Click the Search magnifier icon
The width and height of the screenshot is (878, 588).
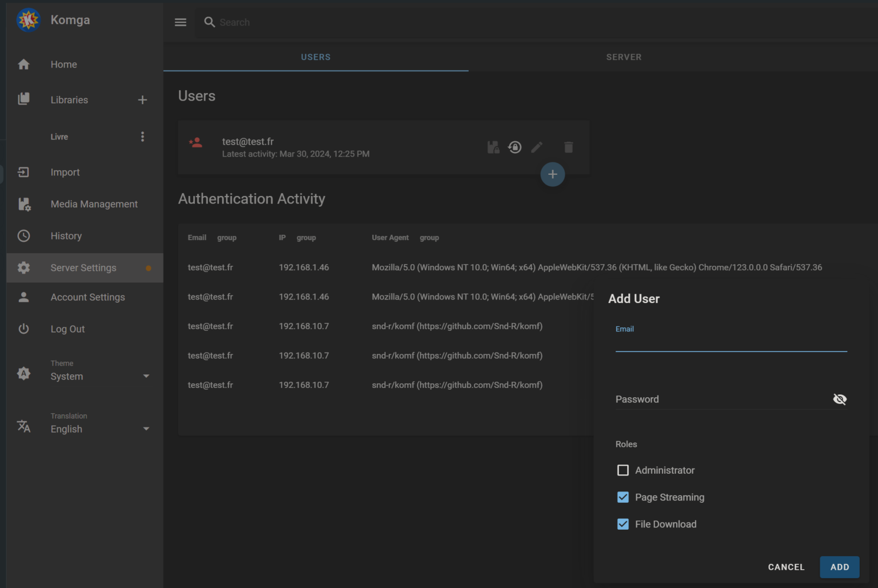(x=209, y=22)
